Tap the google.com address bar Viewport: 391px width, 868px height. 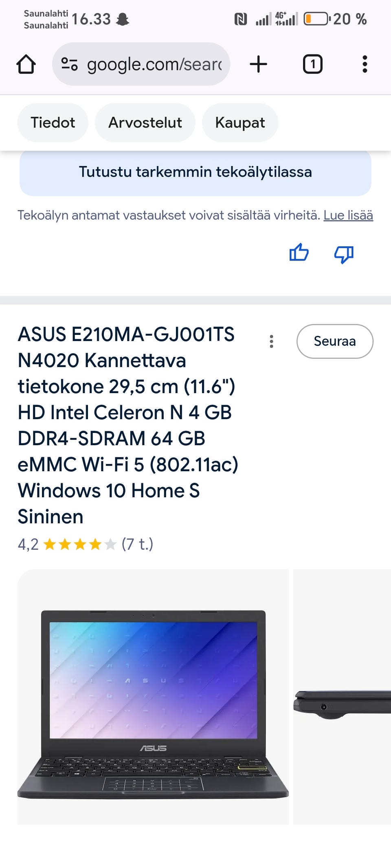click(x=154, y=64)
